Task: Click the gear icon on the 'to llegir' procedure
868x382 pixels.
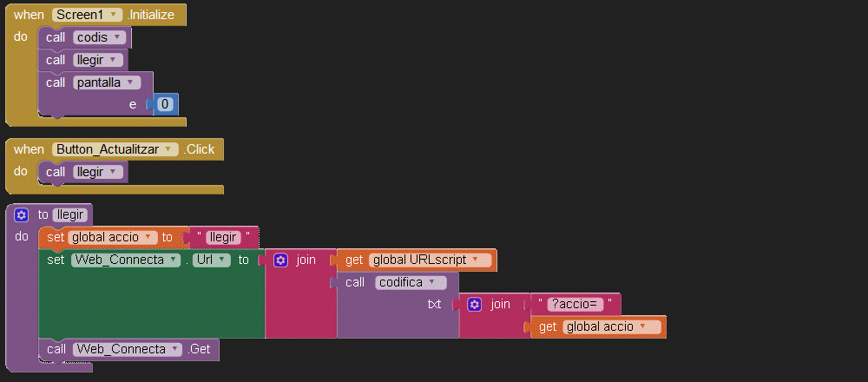Action: pos(22,214)
